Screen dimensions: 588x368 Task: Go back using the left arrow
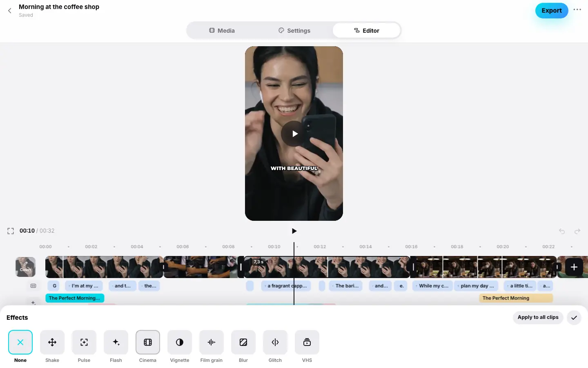point(10,11)
